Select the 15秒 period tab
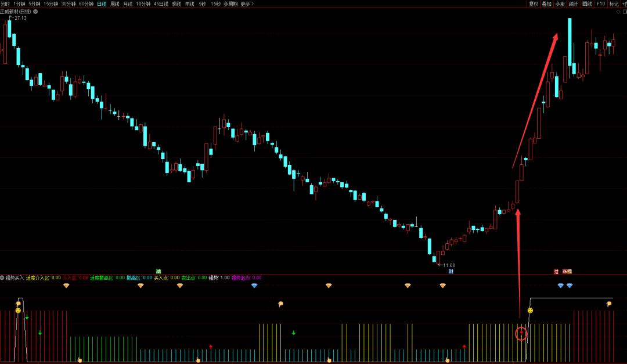This screenshot has height=364, width=627. 215,3
